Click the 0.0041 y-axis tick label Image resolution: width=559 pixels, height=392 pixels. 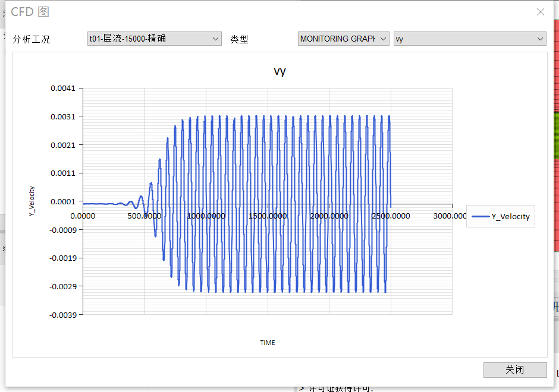pos(63,88)
